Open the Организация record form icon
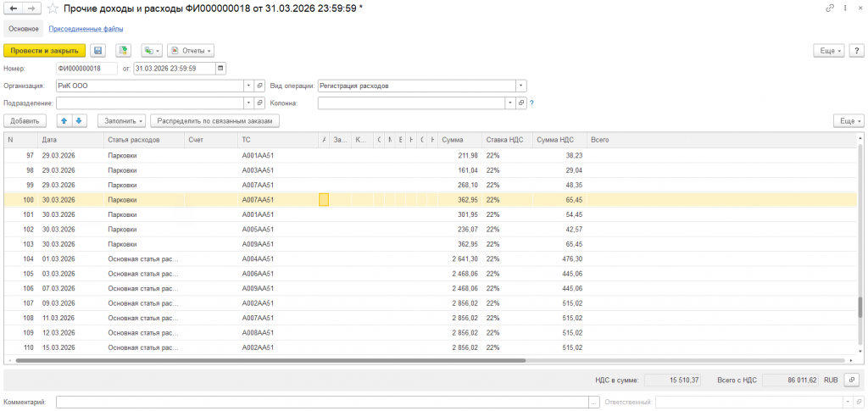Screen dimensions: 868x411 click(260, 86)
